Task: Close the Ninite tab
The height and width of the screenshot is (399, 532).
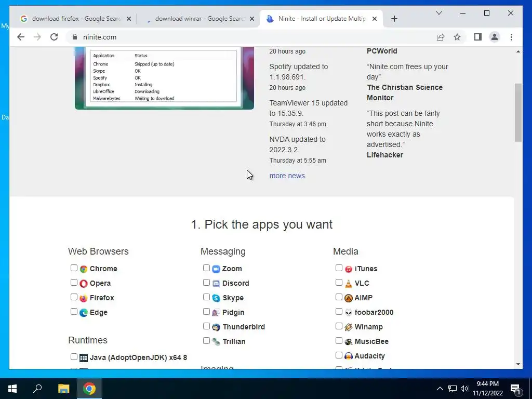Action: (375, 19)
